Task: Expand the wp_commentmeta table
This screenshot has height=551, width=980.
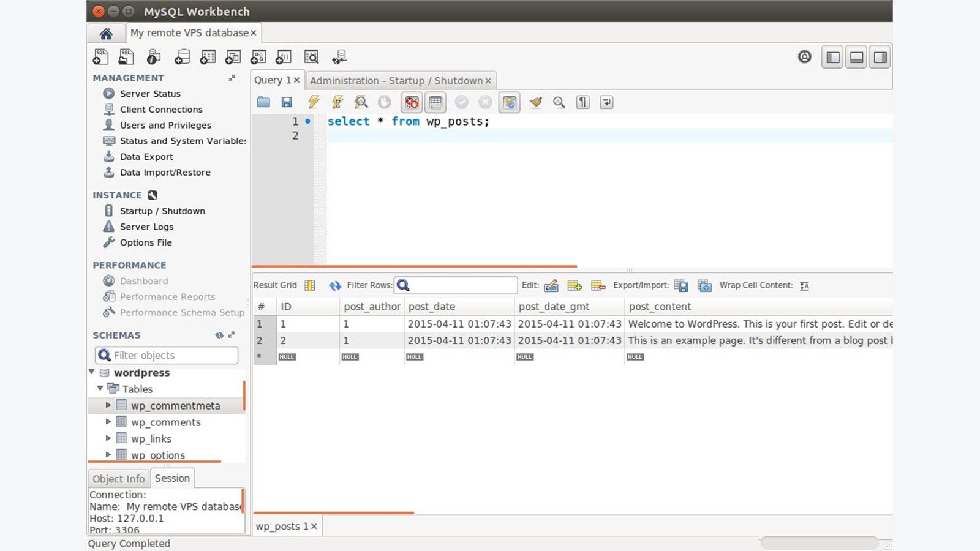Action: pyautogui.click(x=108, y=405)
